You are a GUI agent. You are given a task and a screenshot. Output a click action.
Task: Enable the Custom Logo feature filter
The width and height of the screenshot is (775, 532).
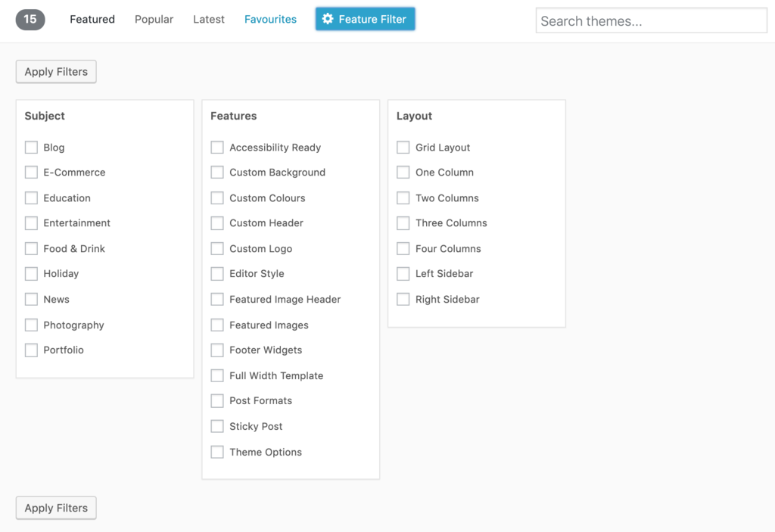point(217,248)
